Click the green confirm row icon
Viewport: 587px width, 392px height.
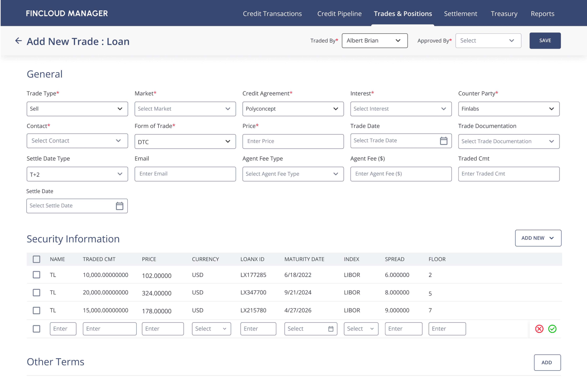coord(552,329)
